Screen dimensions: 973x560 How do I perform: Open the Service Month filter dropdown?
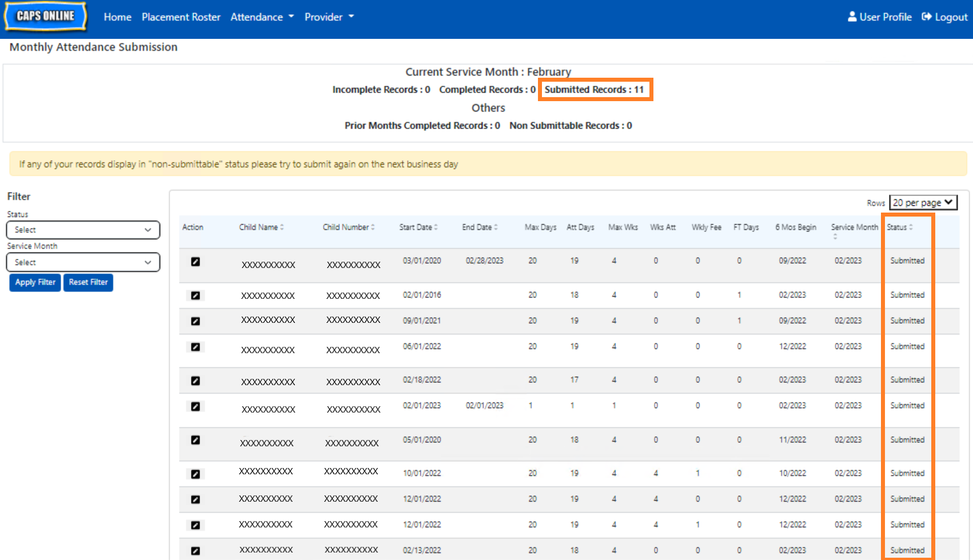83,262
